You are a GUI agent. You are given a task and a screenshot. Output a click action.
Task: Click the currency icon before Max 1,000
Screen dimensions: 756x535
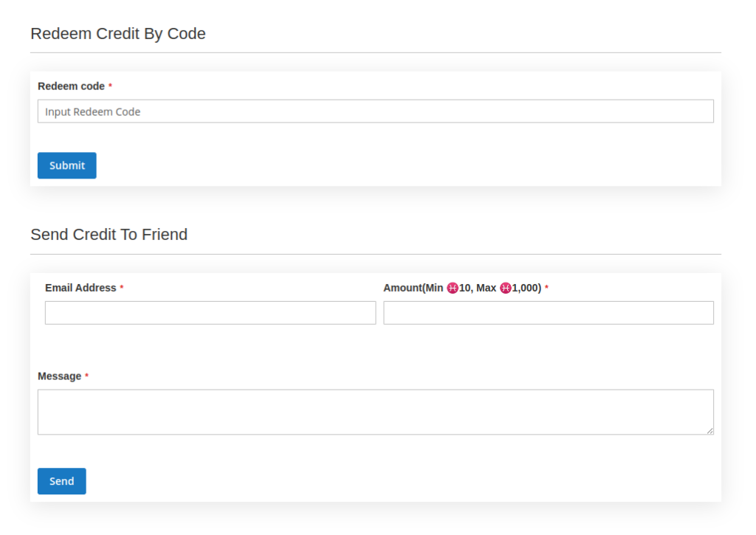[x=506, y=288]
